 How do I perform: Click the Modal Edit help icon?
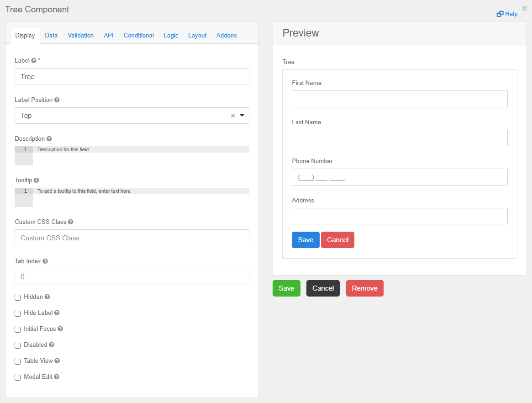point(57,376)
